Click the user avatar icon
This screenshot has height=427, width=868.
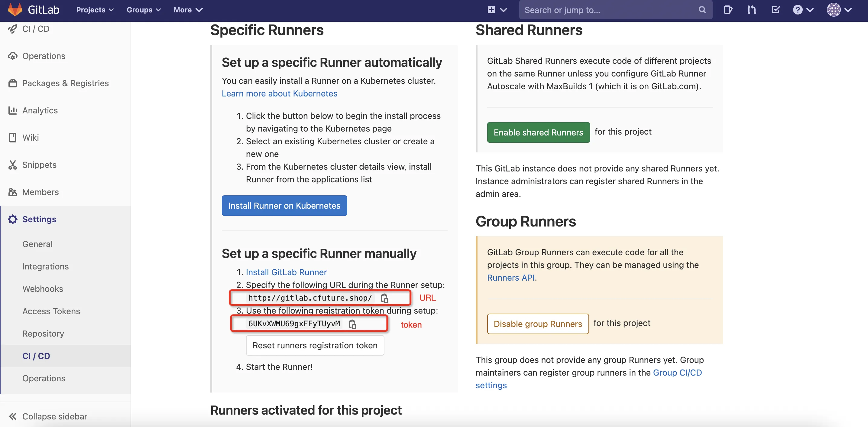833,10
